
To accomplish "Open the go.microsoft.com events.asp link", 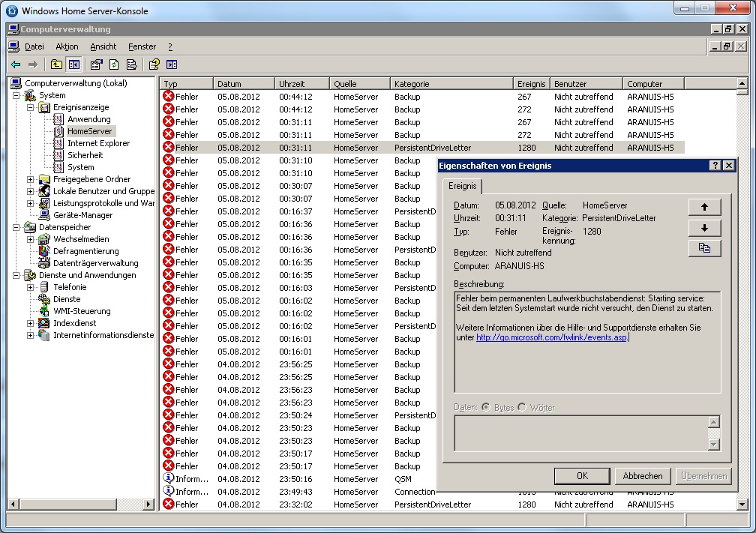I will (x=552, y=337).
